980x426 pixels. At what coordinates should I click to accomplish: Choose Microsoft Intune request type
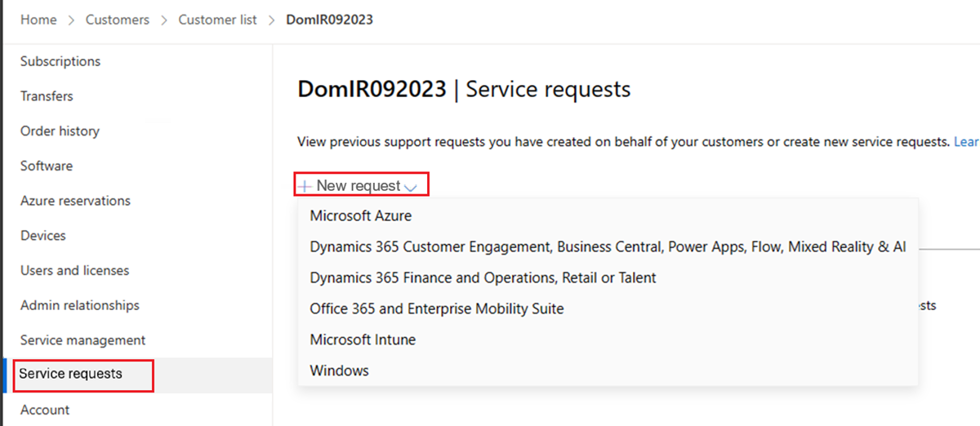click(x=363, y=339)
